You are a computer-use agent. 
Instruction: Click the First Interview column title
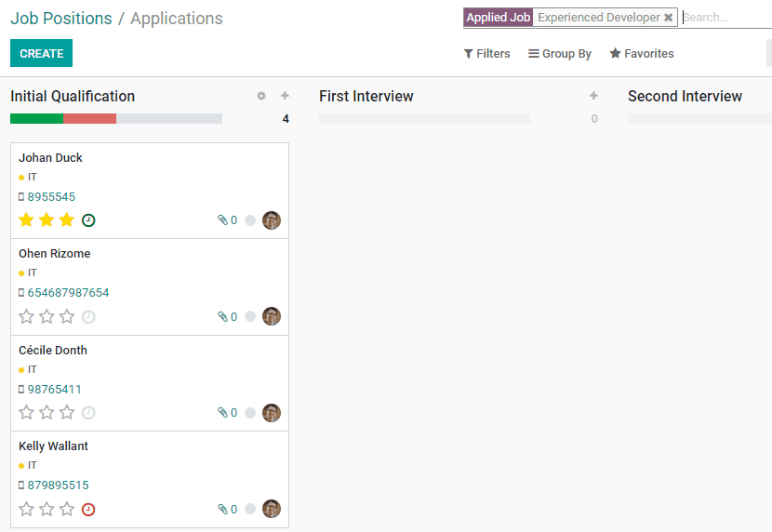click(x=366, y=96)
